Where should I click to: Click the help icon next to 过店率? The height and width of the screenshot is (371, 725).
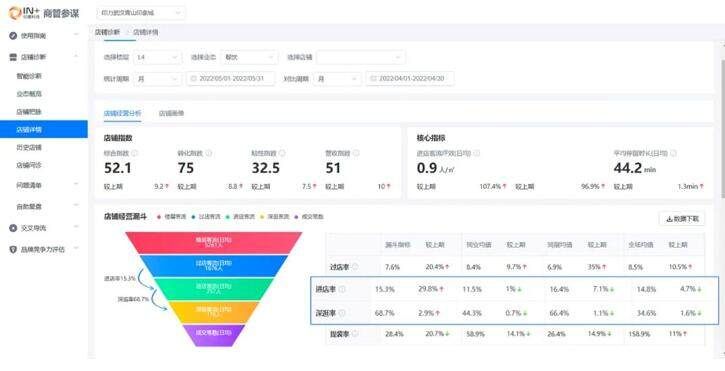pos(355,267)
